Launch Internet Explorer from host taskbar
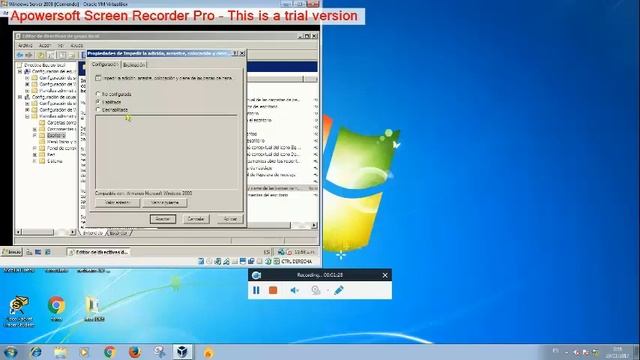 (36, 352)
